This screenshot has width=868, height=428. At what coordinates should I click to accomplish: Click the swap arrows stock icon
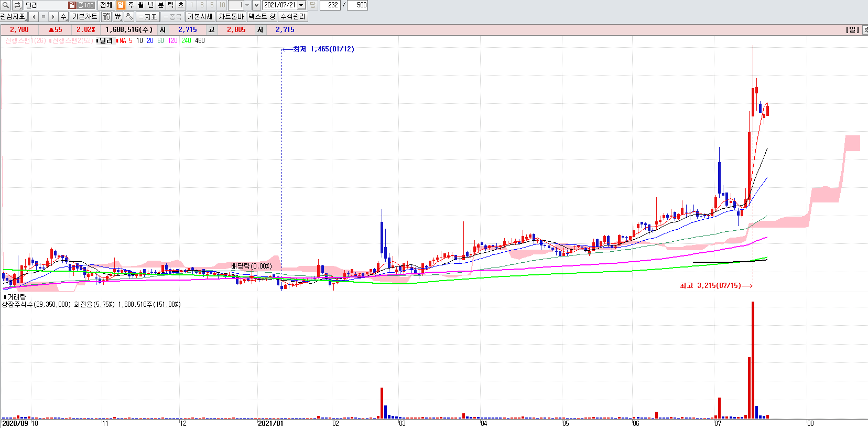coord(17,5)
